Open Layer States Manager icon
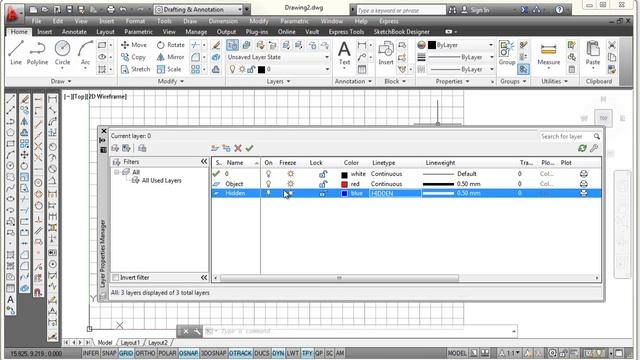 [x=142, y=148]
